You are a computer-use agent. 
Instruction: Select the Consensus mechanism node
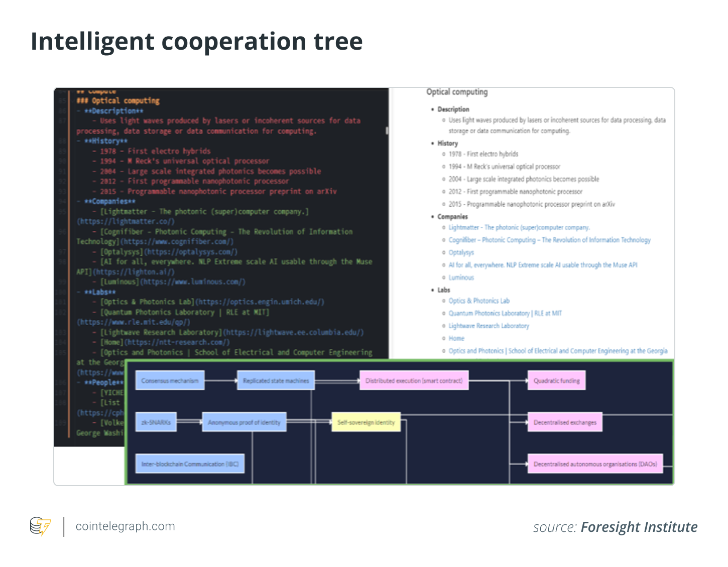point(170,381)
